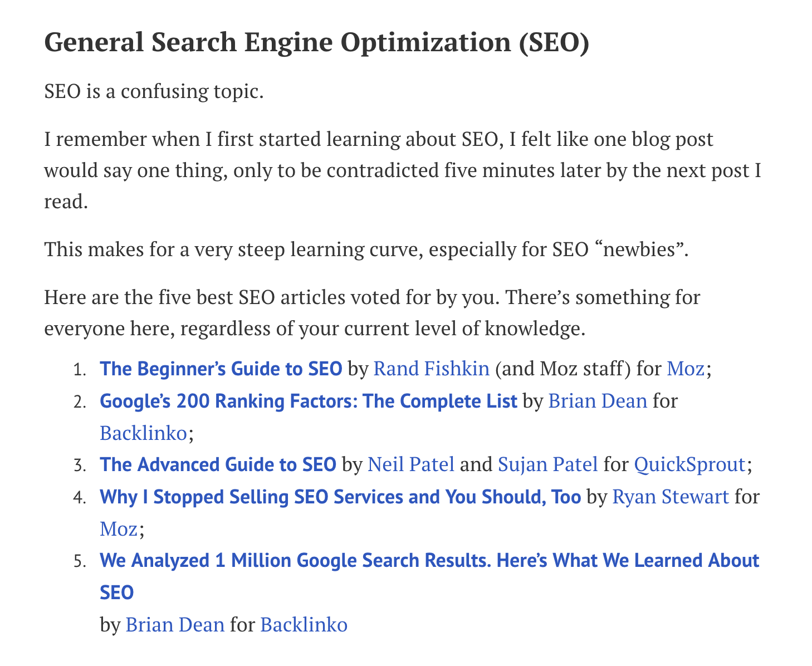Open The Beginner's Guide to SEO link

click(221, 369)
